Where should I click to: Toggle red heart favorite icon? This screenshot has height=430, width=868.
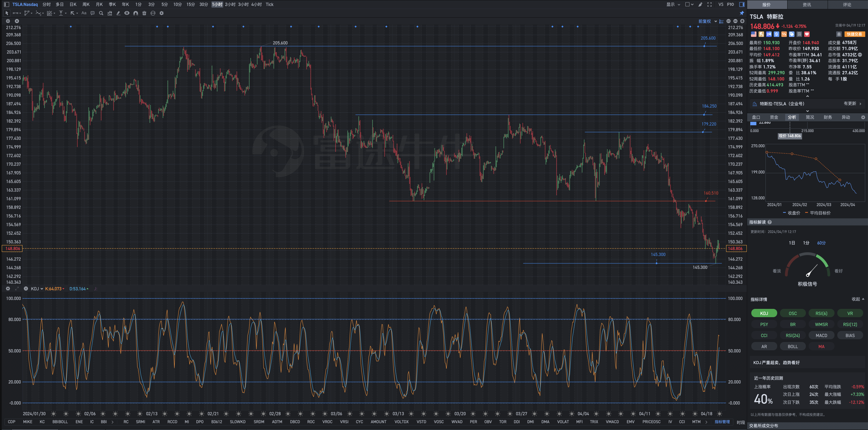[x=807, y=34]
